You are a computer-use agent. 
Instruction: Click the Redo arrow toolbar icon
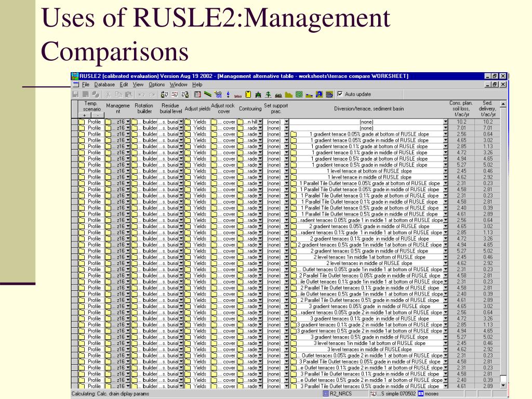152,95
